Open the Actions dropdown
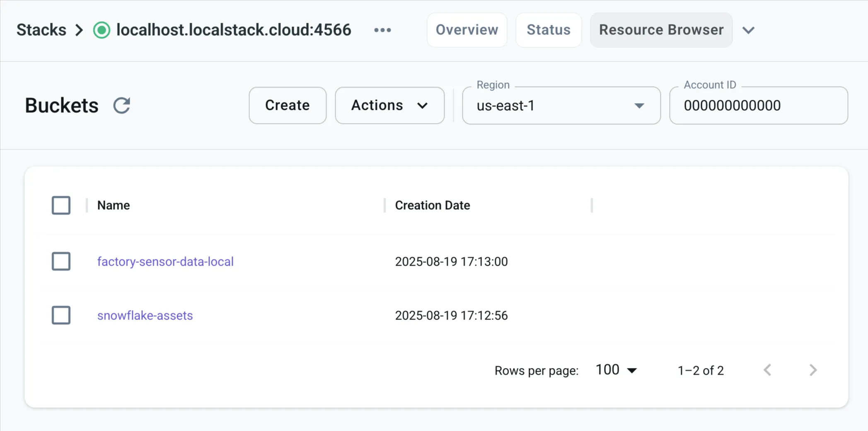Screen dimensions: 868x431 pos(389,105)
